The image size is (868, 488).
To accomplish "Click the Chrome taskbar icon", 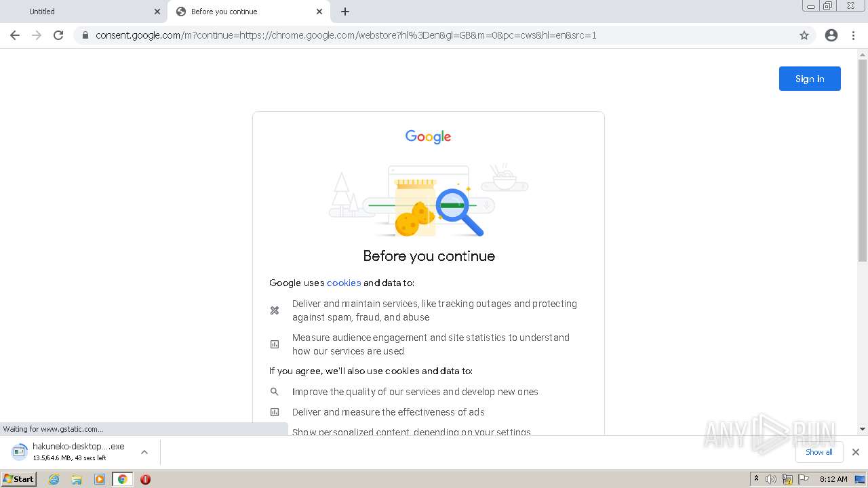I will [x=122, y=479].
